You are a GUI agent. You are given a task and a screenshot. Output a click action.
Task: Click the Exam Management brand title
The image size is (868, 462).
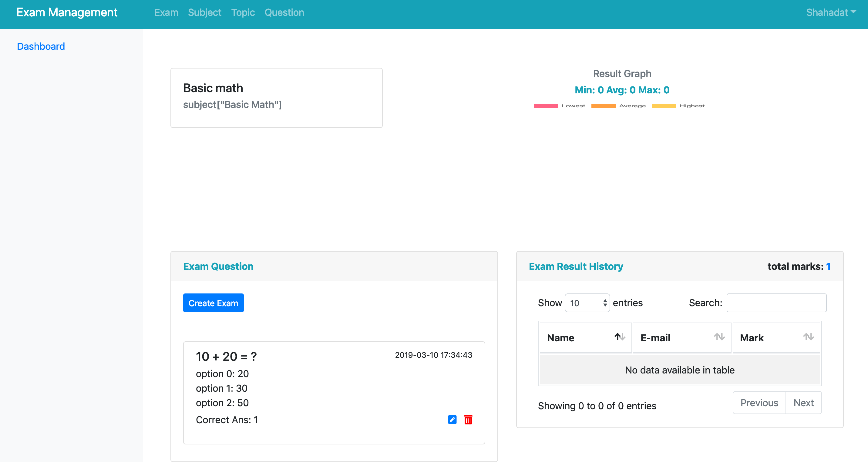pos(67,12)
